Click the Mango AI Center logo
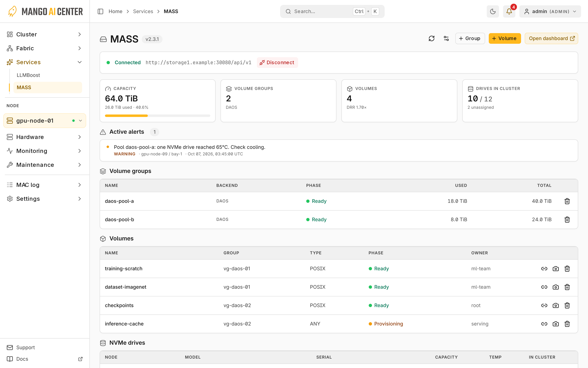The height and width of the screenshot is (368, 588). [45, 11]
